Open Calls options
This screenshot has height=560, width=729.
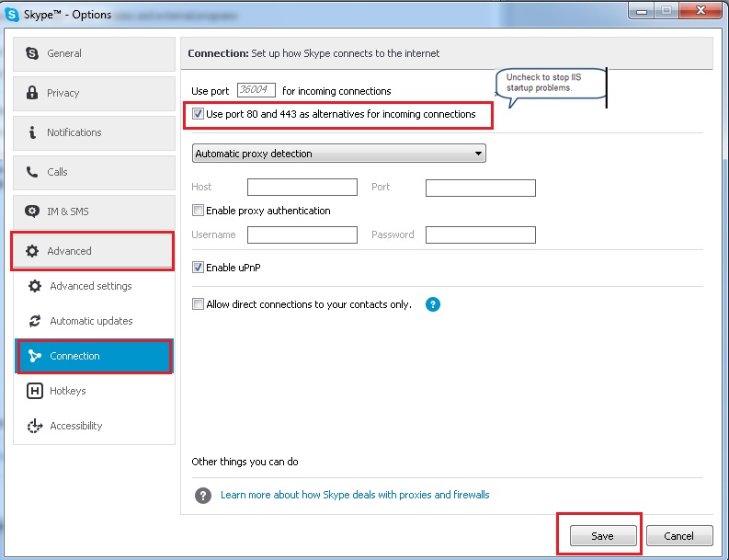pyautogui.click(x=95, y=173)
